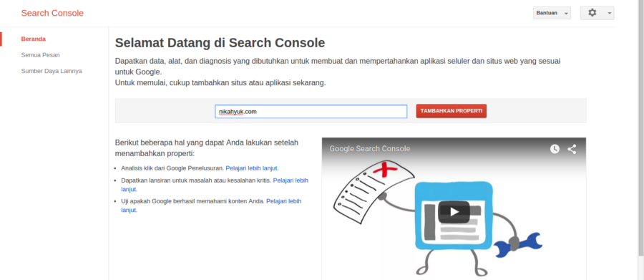Open the dropdown arrow beside the gear
644x280 pixels.
[x=610, y=13]
